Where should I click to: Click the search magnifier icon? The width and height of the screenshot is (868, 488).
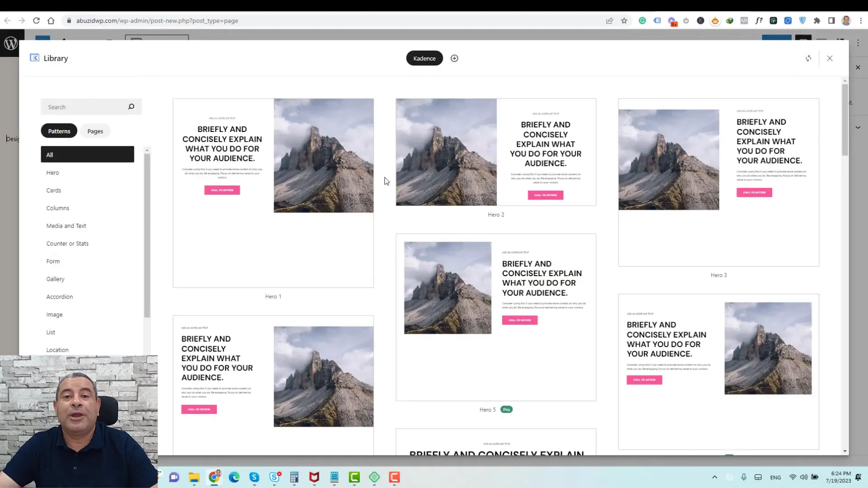click(x=131, y=107)
